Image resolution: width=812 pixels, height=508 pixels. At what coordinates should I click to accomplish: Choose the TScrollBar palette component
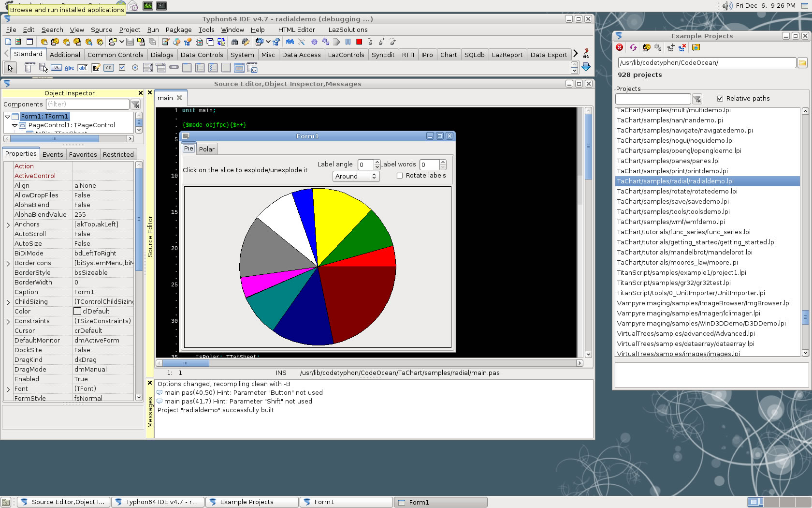pyautogui.click(x=174, y=68)
